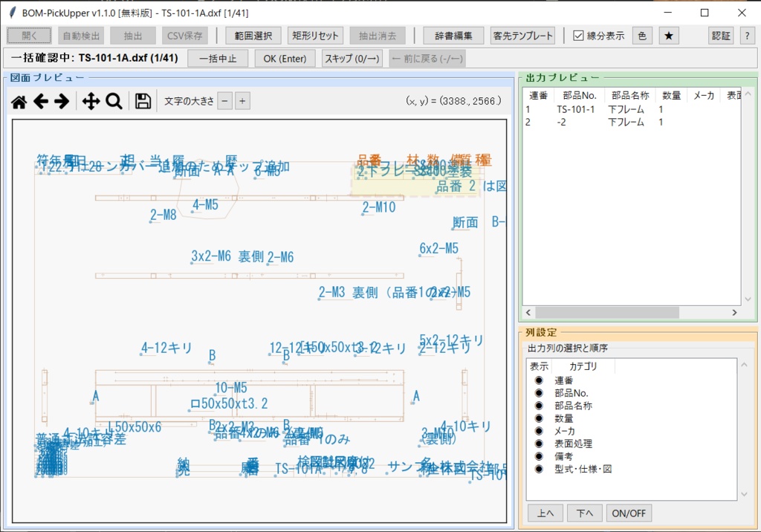Toggle visibility of 型式・仕様・図 column
Screen dimensions: 761x532
(539, 469)
